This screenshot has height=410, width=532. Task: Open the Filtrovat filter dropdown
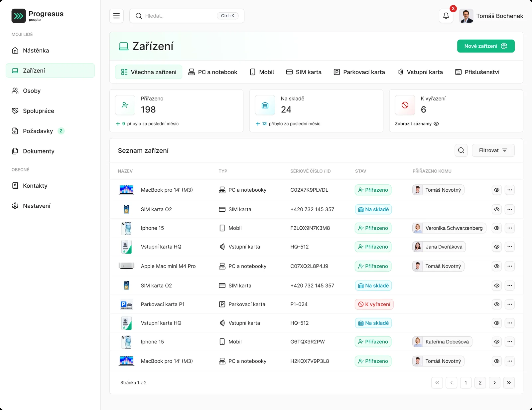[493, 150]
